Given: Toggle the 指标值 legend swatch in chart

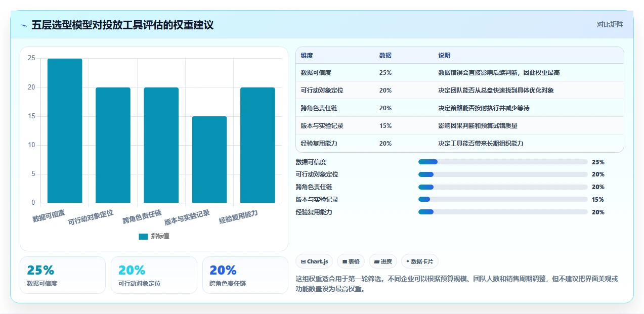Looking at the screenshot, I should coord(143,236).
